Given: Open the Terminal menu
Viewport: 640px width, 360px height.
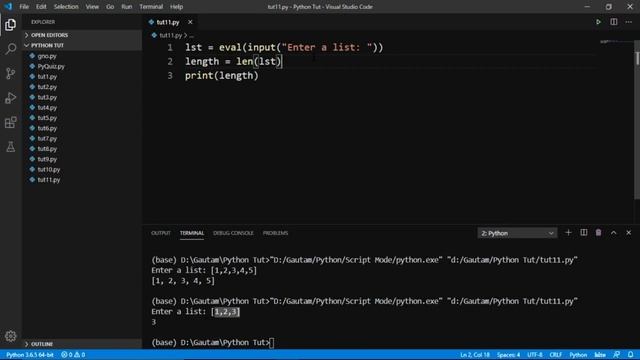Looking at the screenshot, I should pyautogui.click(x=151, y=7).
